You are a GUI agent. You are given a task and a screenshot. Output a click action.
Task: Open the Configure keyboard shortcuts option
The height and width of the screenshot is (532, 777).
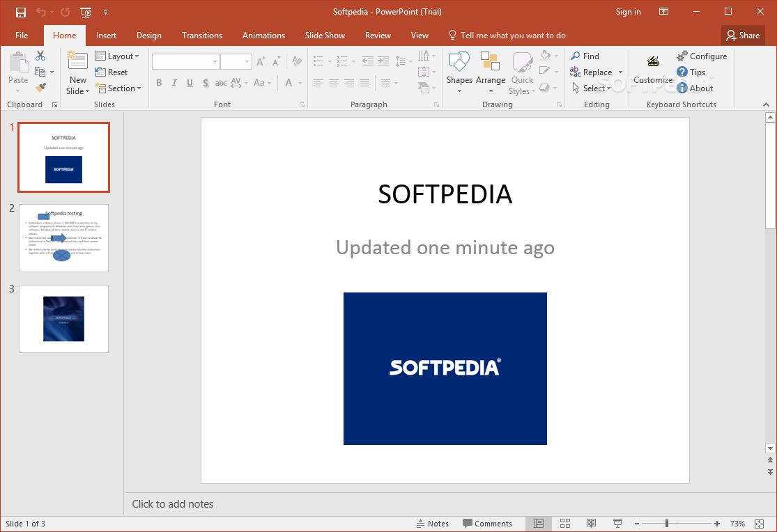click(702, 56)
